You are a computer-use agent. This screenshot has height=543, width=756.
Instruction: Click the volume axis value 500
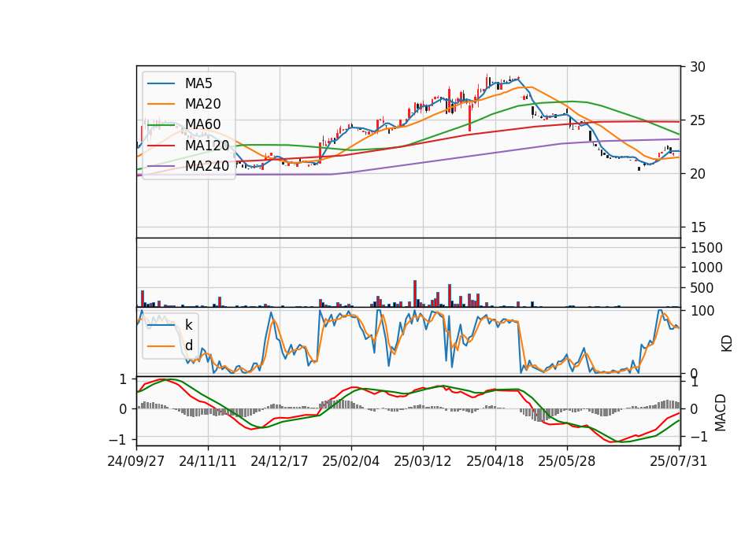pyautogui.click(x=702, y=288)
